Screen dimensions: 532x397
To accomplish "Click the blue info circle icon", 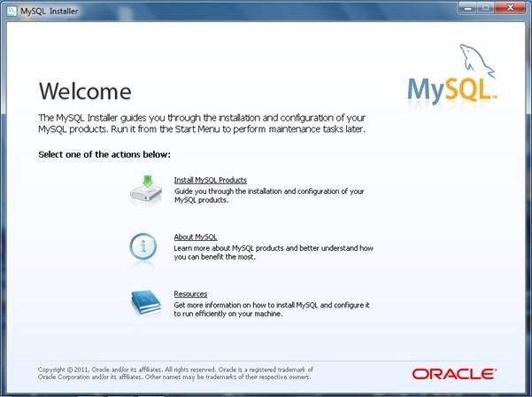I will tap(143, 247).
